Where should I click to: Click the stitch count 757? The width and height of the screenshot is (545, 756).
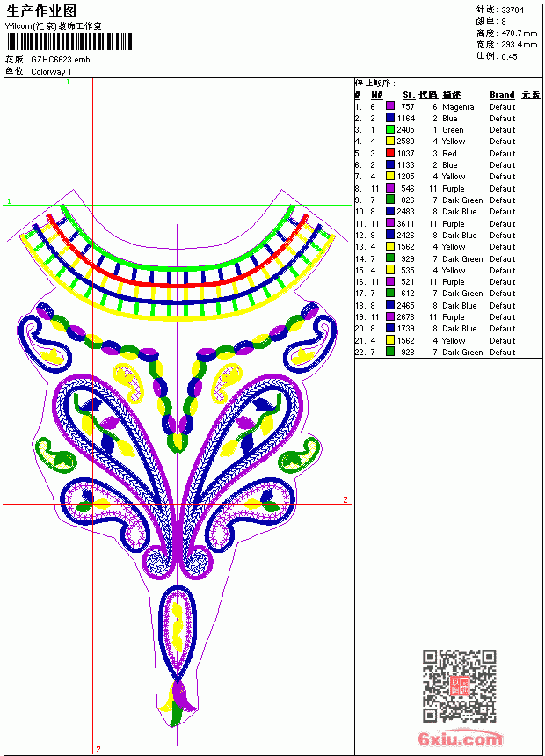click(408, 107)
